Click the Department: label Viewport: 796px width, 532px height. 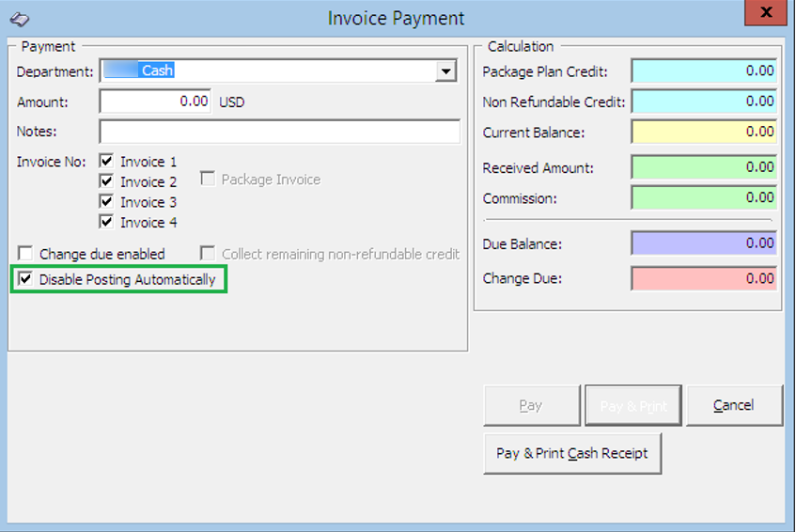pos(55,71)
